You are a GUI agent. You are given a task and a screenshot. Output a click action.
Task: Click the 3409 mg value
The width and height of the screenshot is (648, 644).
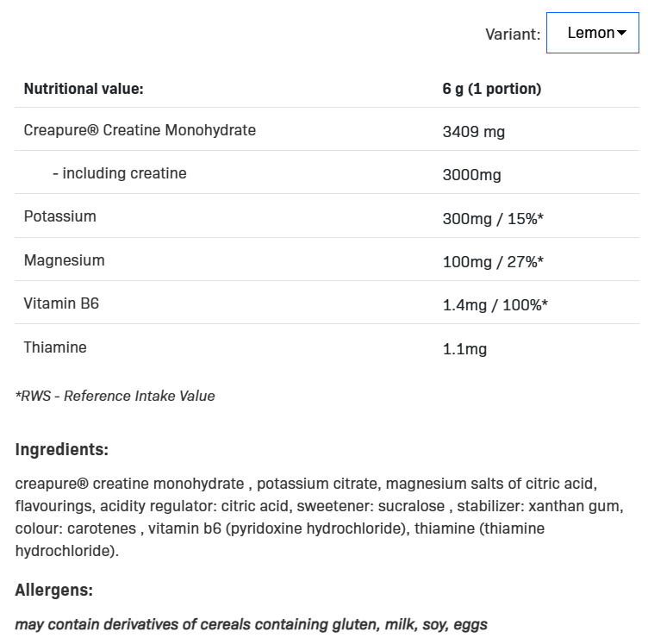[474, 132]
